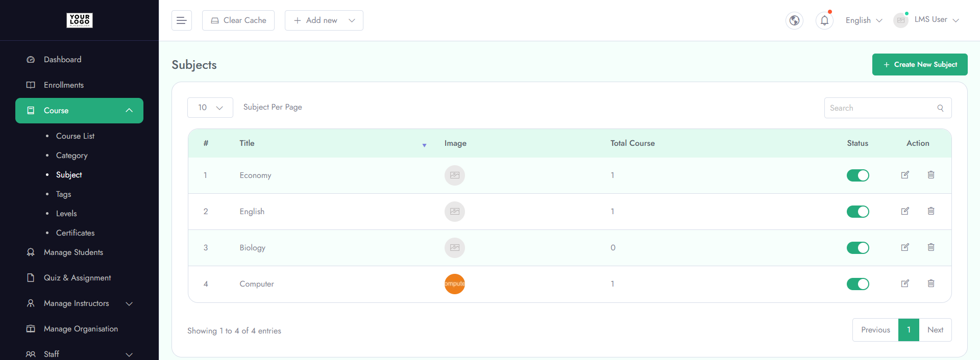Disable the Economy status switch
980x360 pixels.
[858, 175]
